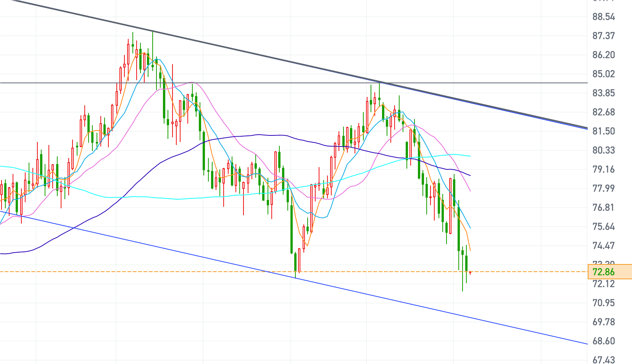Click the highlighted 72.86 current price tag
The image size is (632, 364).
[609, 272]
